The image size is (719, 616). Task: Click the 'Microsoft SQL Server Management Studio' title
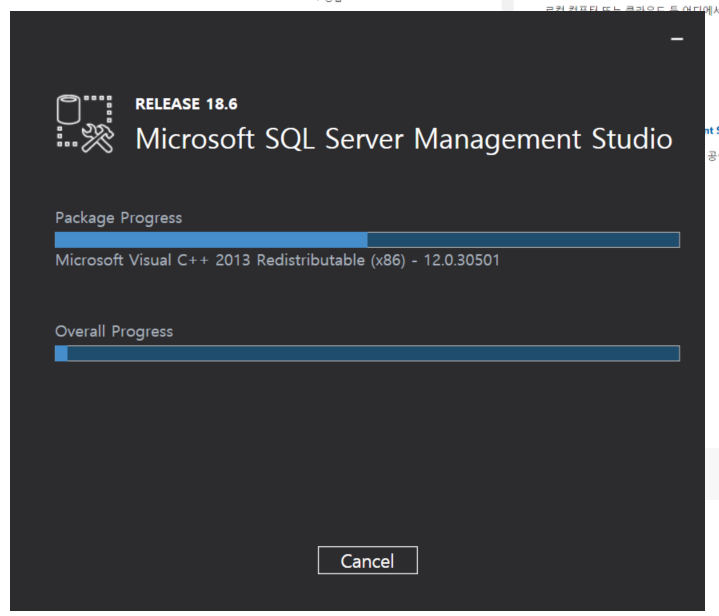(x=404, y=139)
